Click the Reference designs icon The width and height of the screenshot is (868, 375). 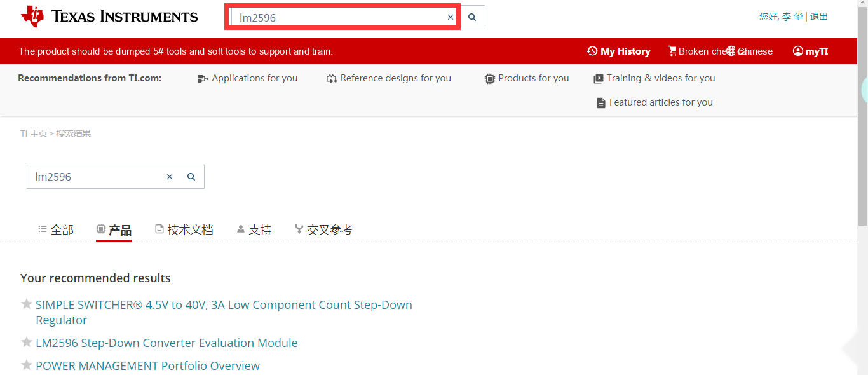point(332,79)
